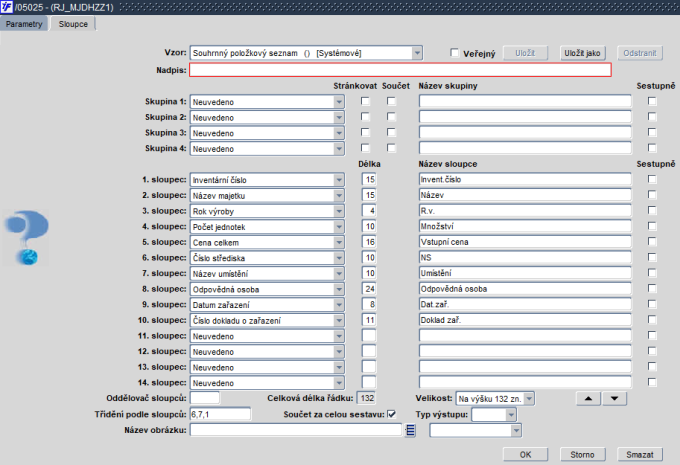The height and width of the screenshot is (465, 680).
Task: Click the Název obrázku input field
Action: coord(296,430)
